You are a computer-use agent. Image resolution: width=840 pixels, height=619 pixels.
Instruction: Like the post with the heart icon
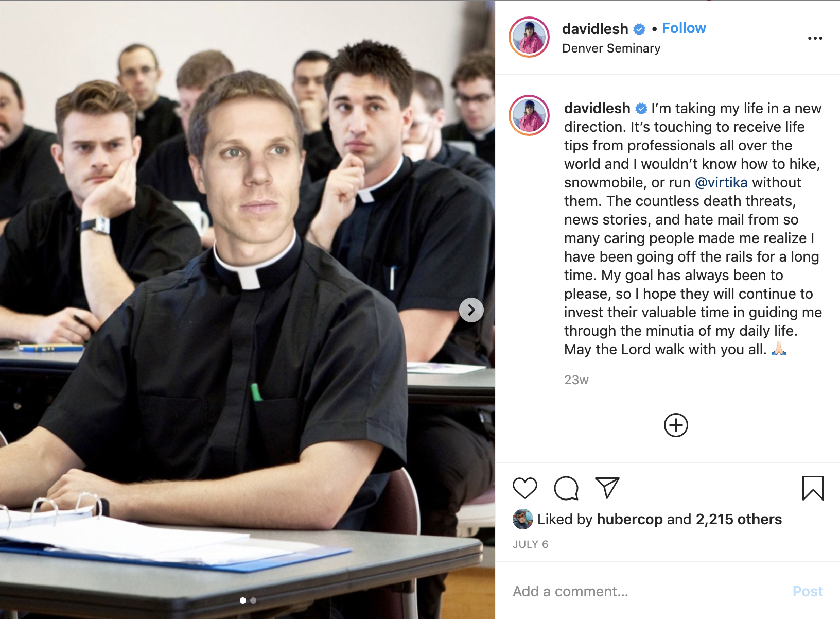click(524, 488)
